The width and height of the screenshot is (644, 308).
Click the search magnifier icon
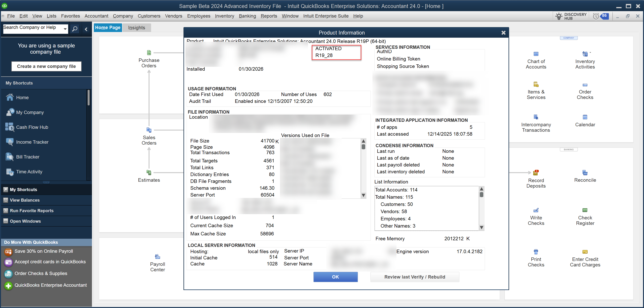pyautogui.click(x=75, y=29)
